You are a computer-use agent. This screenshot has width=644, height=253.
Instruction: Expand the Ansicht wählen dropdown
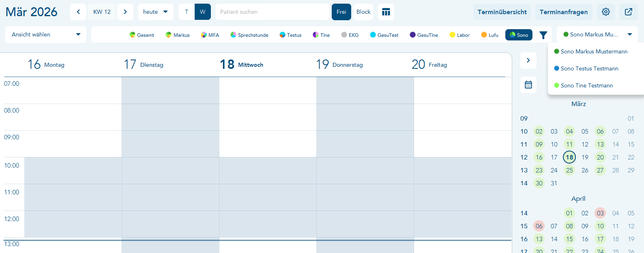click(x=46, y=35)
